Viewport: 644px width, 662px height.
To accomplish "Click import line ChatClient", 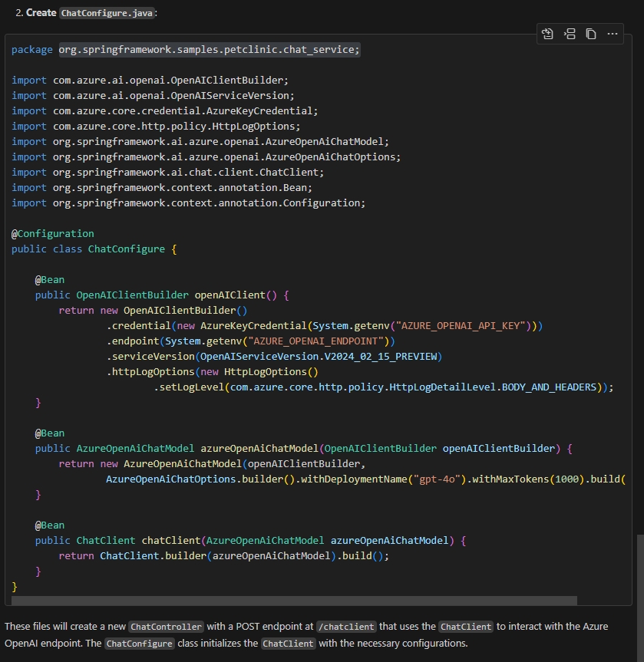I will pos(168,173).
